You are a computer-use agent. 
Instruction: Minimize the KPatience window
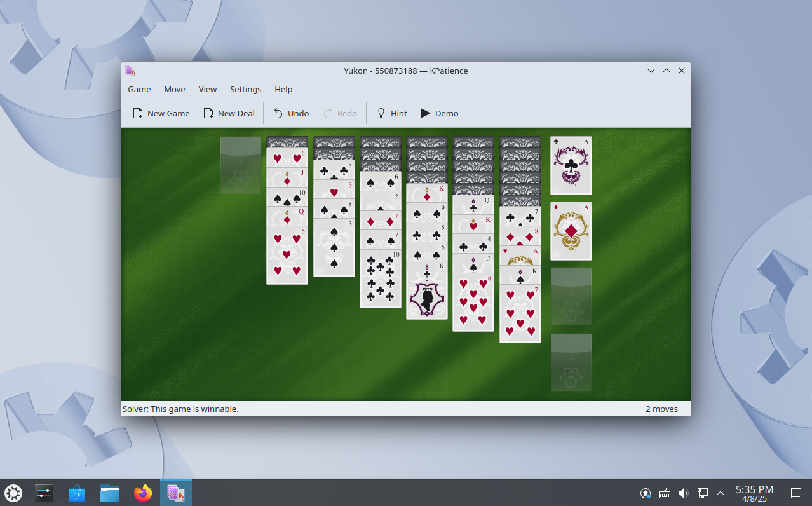point(651,71)
